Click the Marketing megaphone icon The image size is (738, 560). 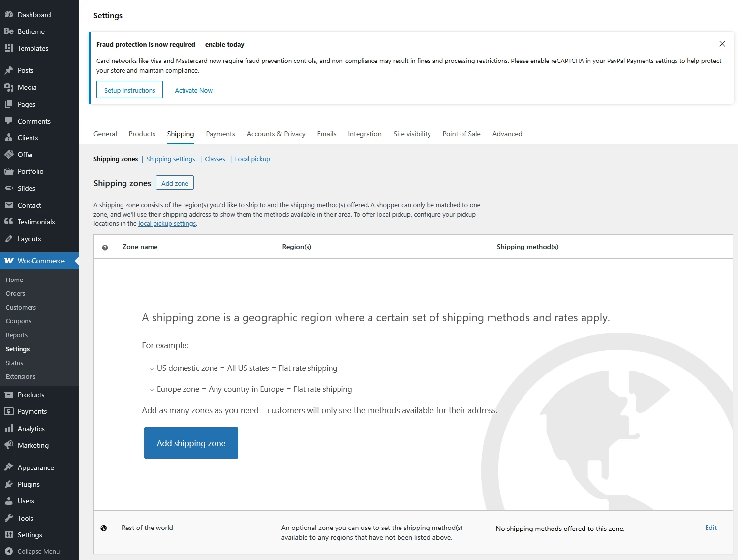9,445
